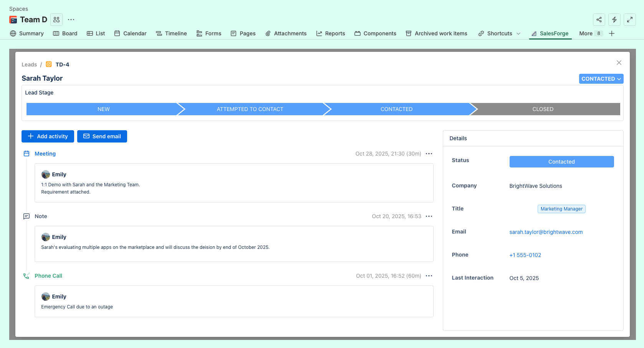Set lead stage to CLOSED

point(543,109)
